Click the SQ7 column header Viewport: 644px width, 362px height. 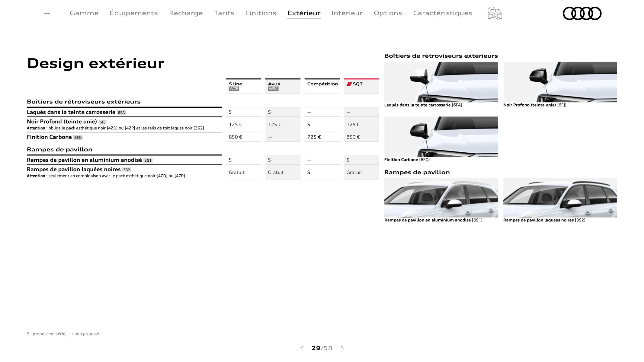coord(361,86)
